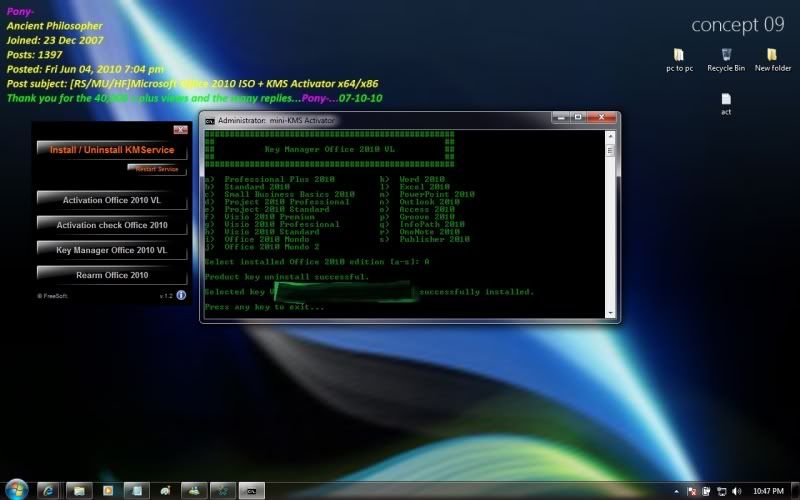Click 'PowerPoint 2010' in the console list
Viewport: 800px width, 500px height.
click(437, 194)
